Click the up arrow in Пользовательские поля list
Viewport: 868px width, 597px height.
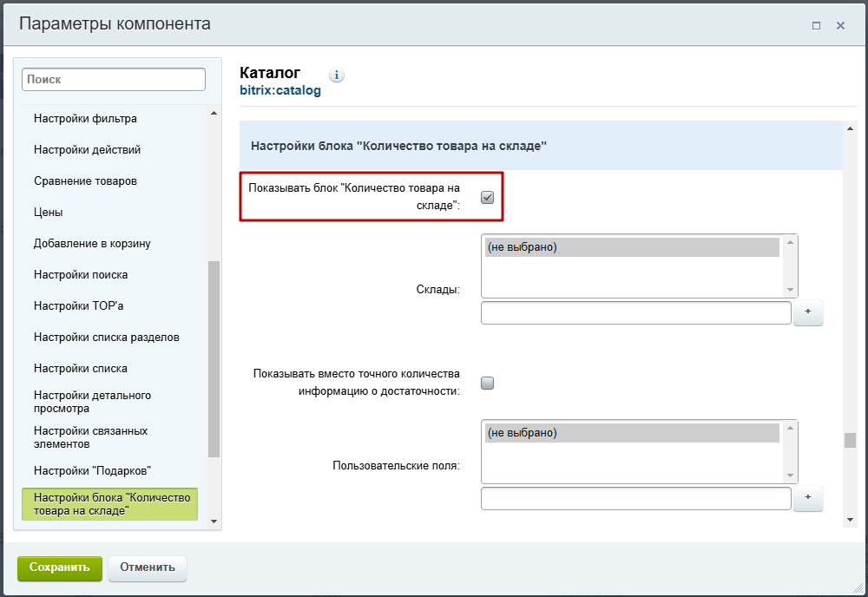790,428
